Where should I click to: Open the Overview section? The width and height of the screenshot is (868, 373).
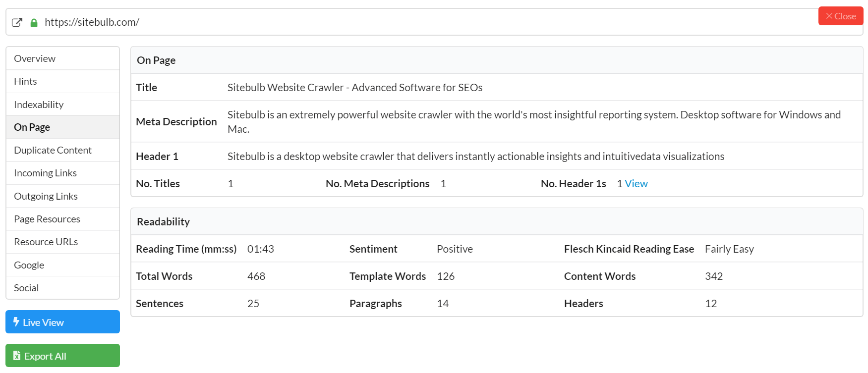click(62, 58)
